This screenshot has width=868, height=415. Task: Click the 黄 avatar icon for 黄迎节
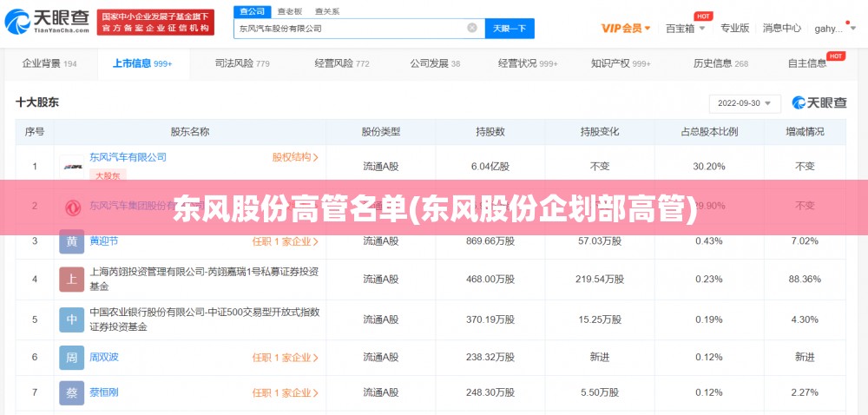(72, 242)
